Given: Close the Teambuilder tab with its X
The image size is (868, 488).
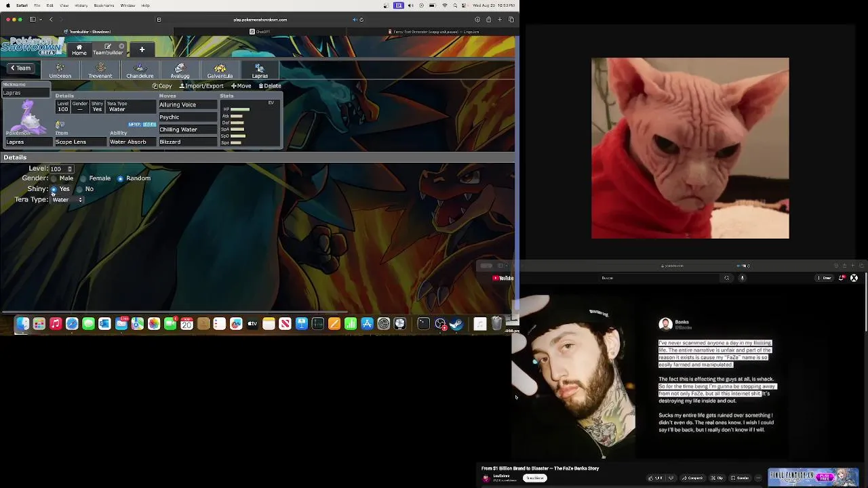Looking at the screenshot, I should [x=121, y=46].
